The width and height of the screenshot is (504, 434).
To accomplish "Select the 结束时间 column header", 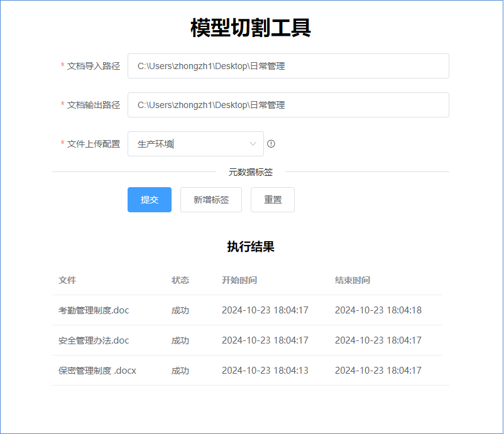I will pos(352,280).
